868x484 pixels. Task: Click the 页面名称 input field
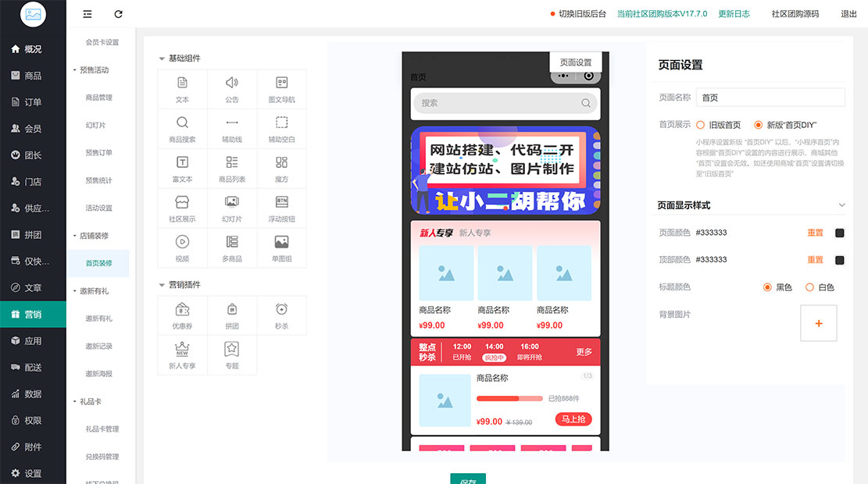(770, 98)
